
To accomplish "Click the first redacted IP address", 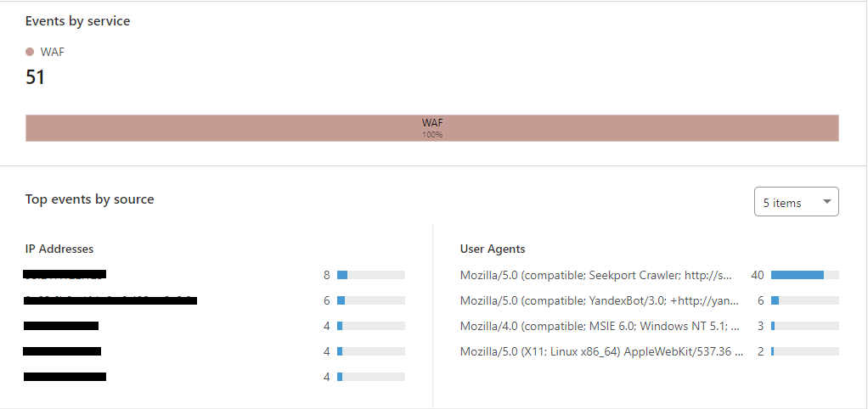I will 65,274.
